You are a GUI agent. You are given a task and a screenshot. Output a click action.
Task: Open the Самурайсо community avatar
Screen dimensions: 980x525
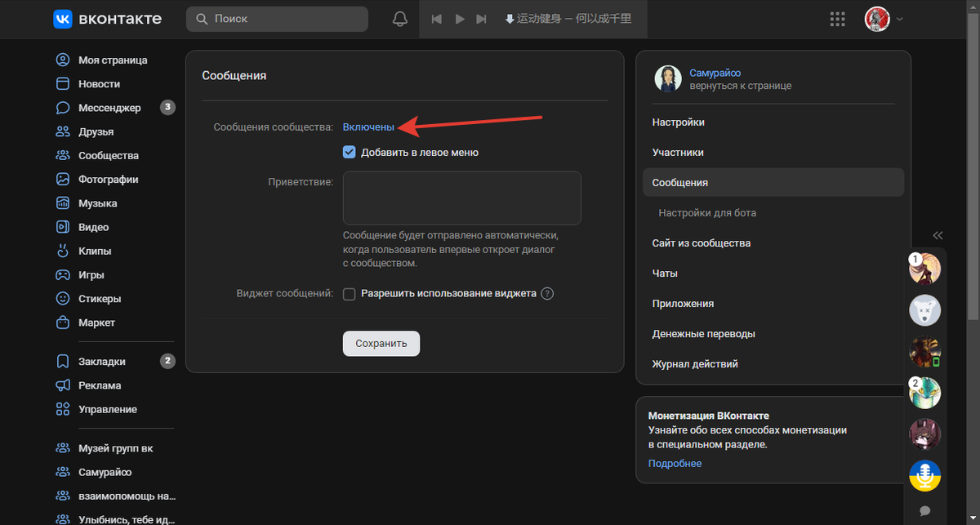click(x=668, y=79)
